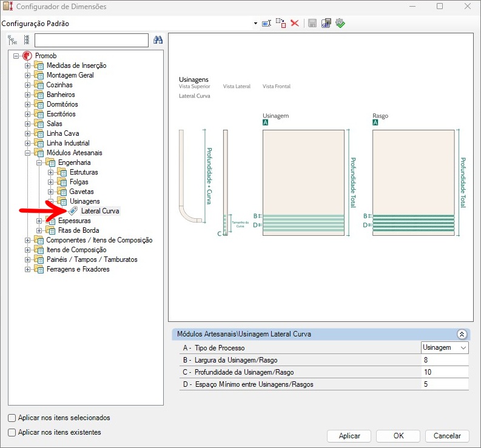The height and width of the screenshot is (448, 481).
Task: Select Linha Industrial in the tree
Action: [x=68, y=143]
